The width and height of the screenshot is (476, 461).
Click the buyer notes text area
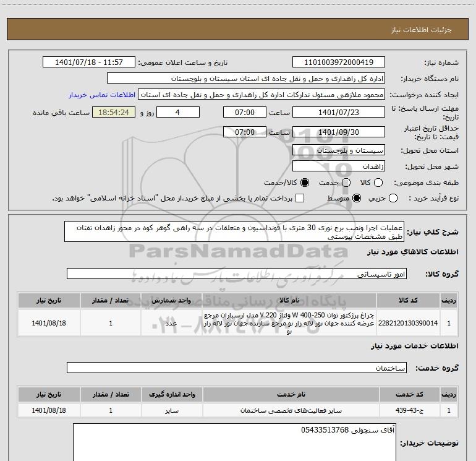234,442
